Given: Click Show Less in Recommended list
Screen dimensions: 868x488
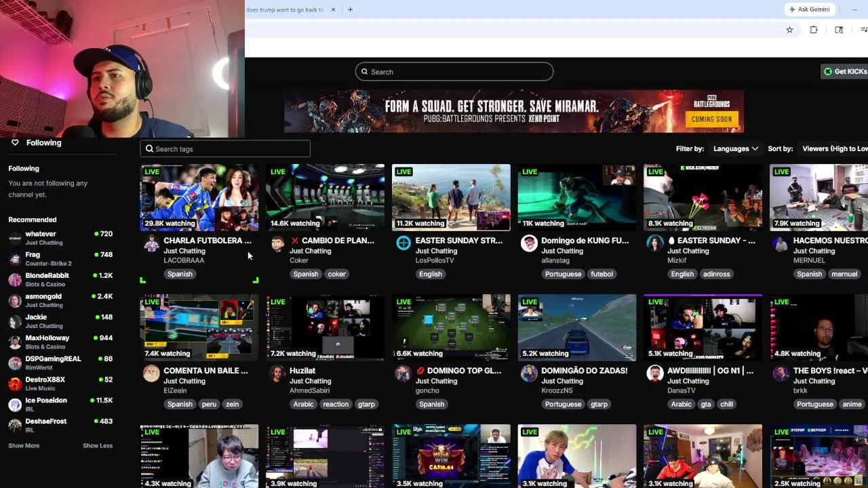Looking at the screenshot, I should click(x=98, y=445).
